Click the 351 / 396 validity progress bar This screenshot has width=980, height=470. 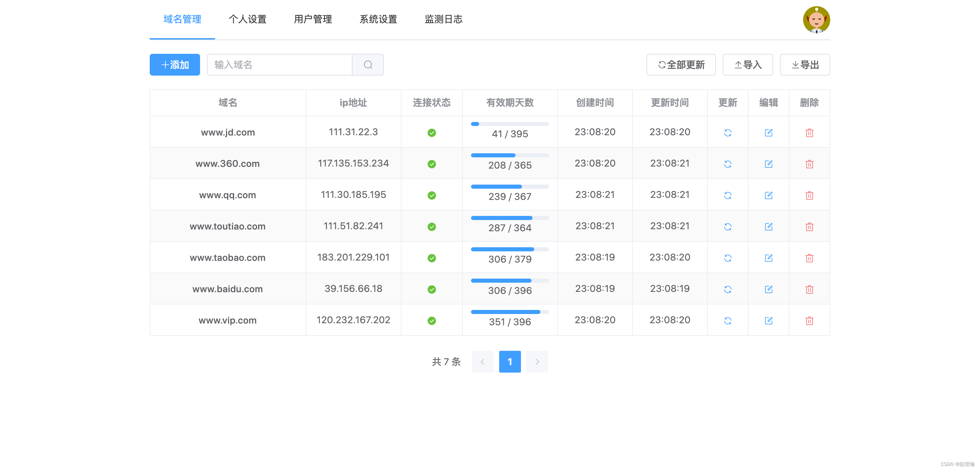(510, 312)
